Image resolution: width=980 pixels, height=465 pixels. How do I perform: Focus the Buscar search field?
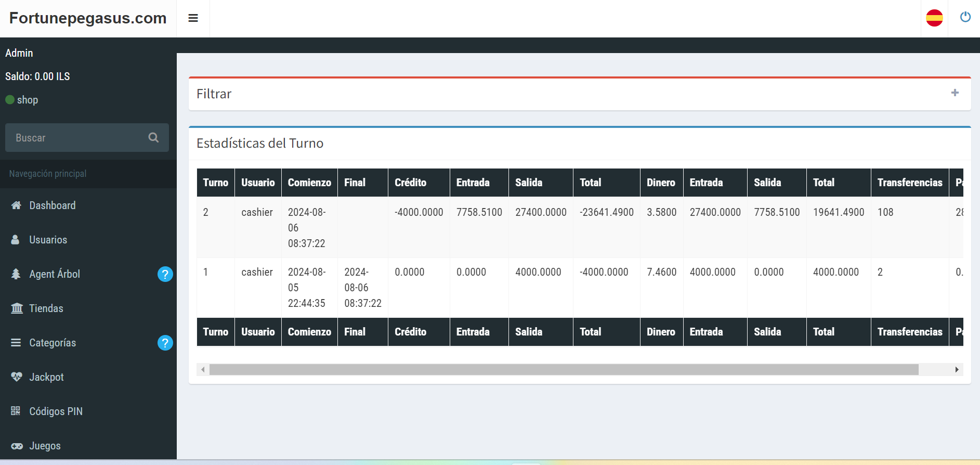pyautogui.click(x=78, y=137)
